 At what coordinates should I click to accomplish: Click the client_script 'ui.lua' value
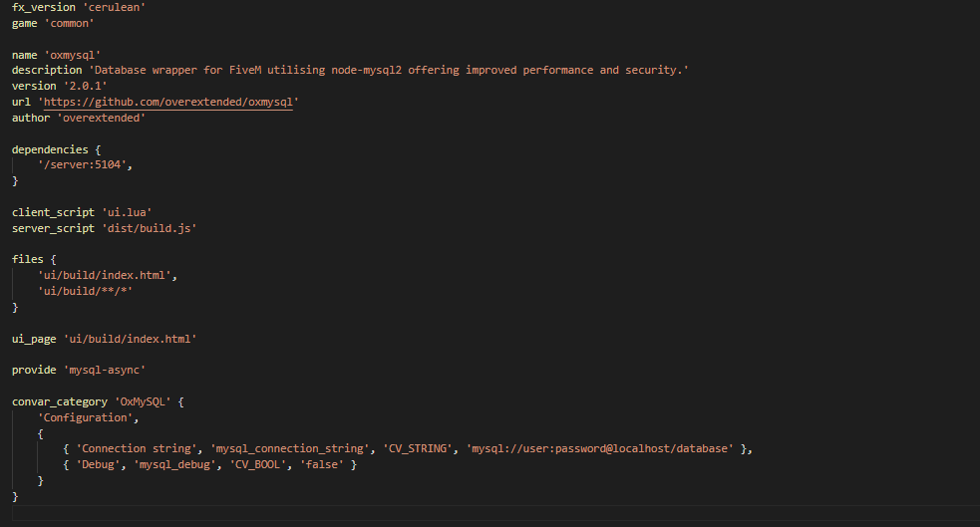(x=127, y=212)
